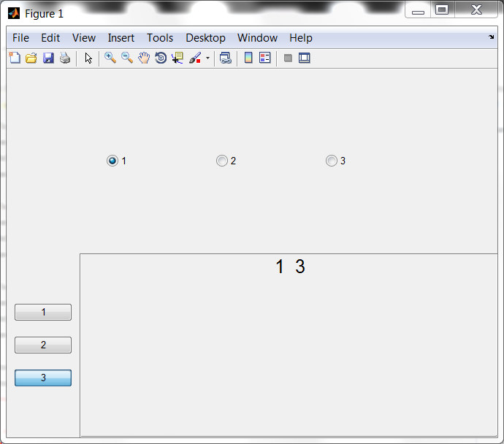Click the highlighted push button labeled 3
The width and height of the screenshot is (504, 444).
pyautogui.click(x=43, y=378)
